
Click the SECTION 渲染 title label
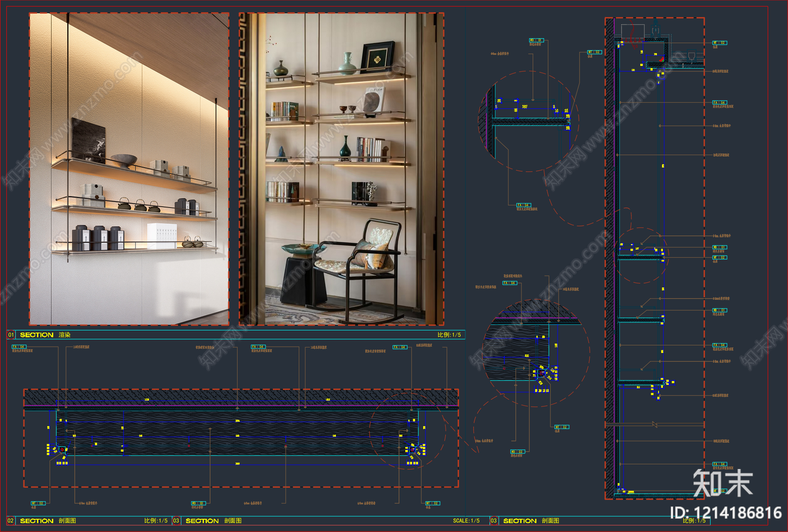click(x=45, y=335)
